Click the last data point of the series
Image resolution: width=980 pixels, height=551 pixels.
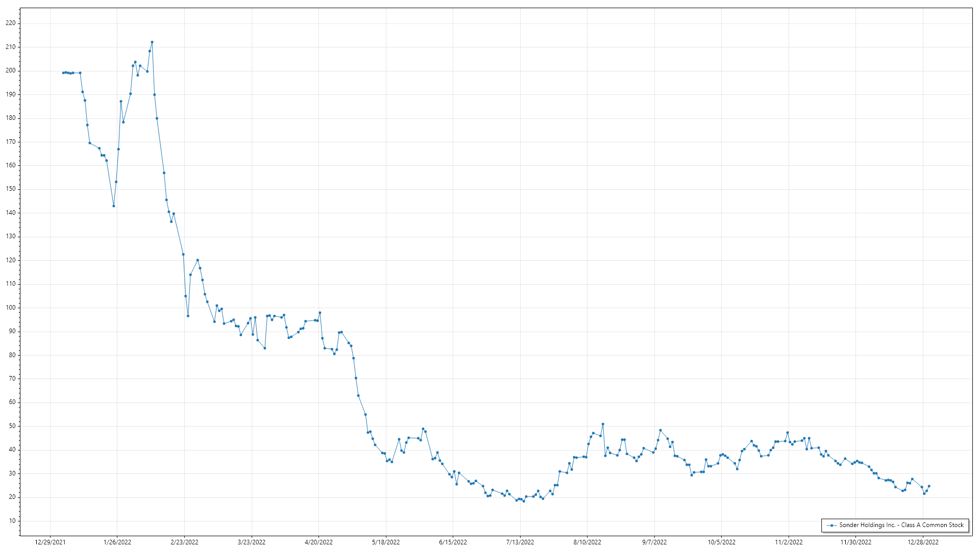tap(929, 486)
